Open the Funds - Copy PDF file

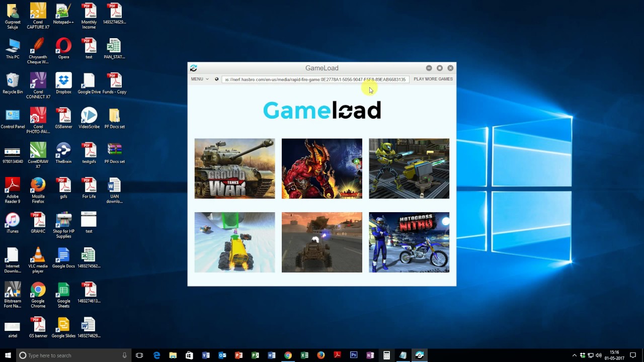point(114,83)
